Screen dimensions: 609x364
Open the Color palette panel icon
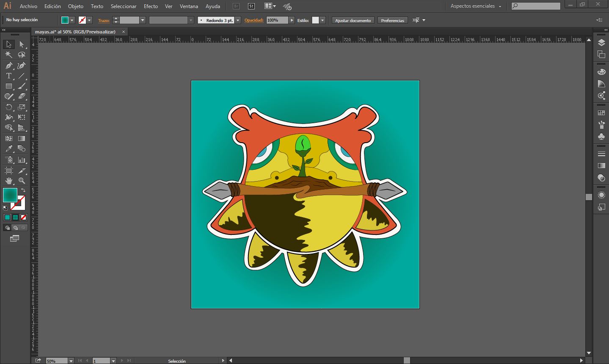[601, 72]
